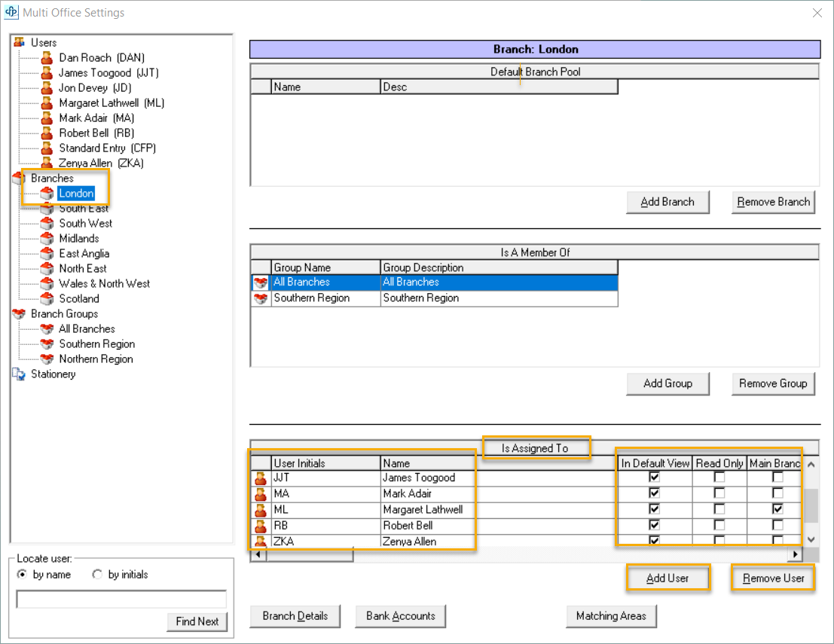This screenshot has width=834, height=644.
Task: Select the Jon Devey user icon
Action: (47, 87)
